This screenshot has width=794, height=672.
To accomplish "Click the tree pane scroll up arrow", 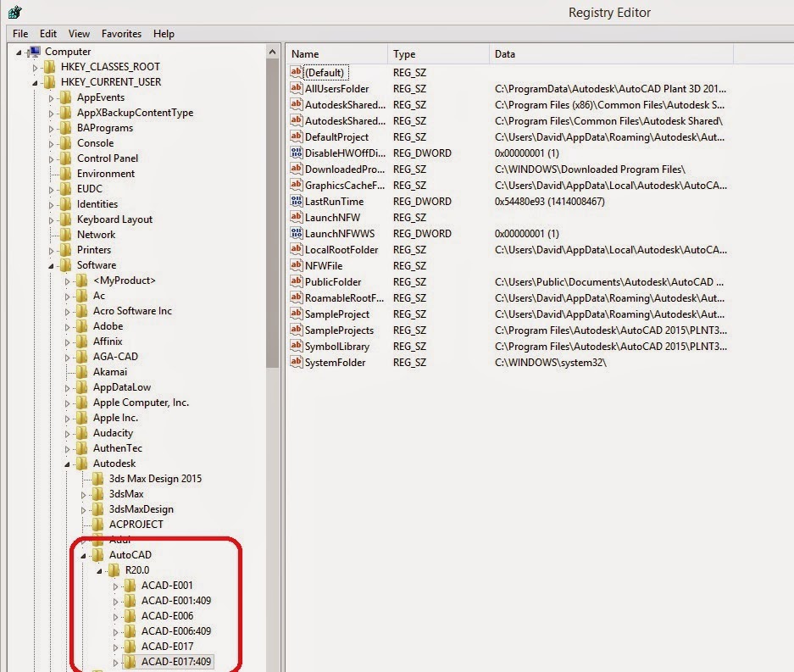I will [x=272, y=52].
